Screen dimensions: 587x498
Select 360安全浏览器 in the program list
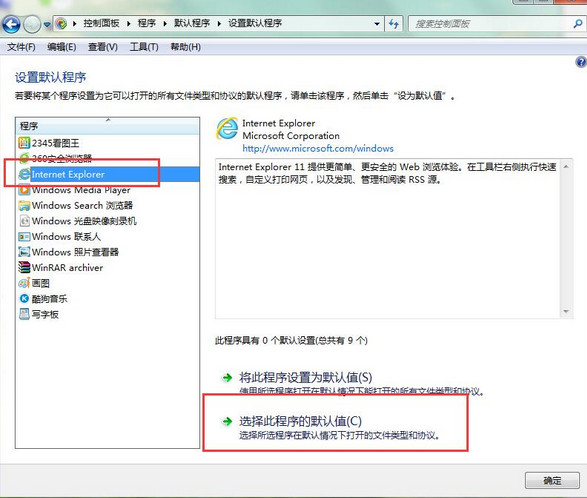tap(62, 158)
